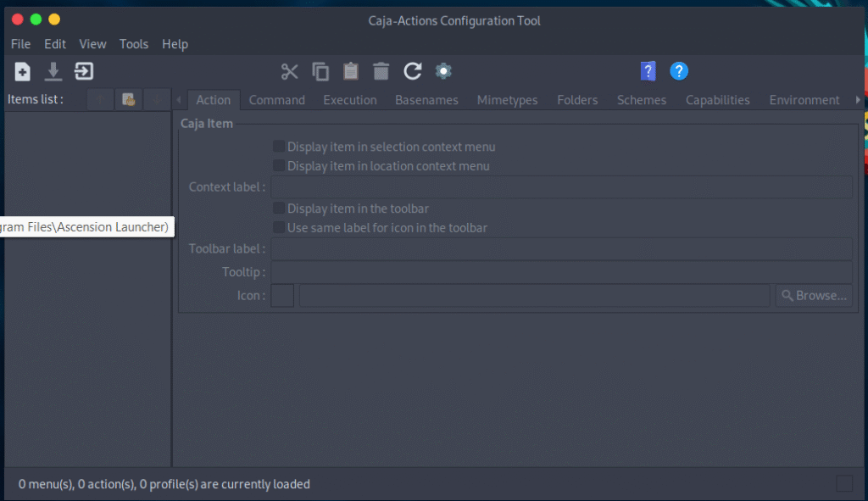The width and height of the screenshot is (868, 501).
Task: Click the trash delete icon
Action: [x=381, y=71]
